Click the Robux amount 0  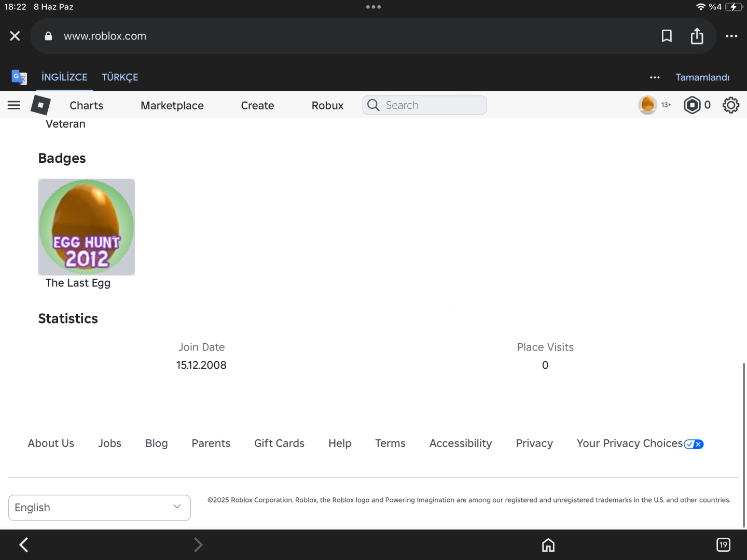[708, 105]
